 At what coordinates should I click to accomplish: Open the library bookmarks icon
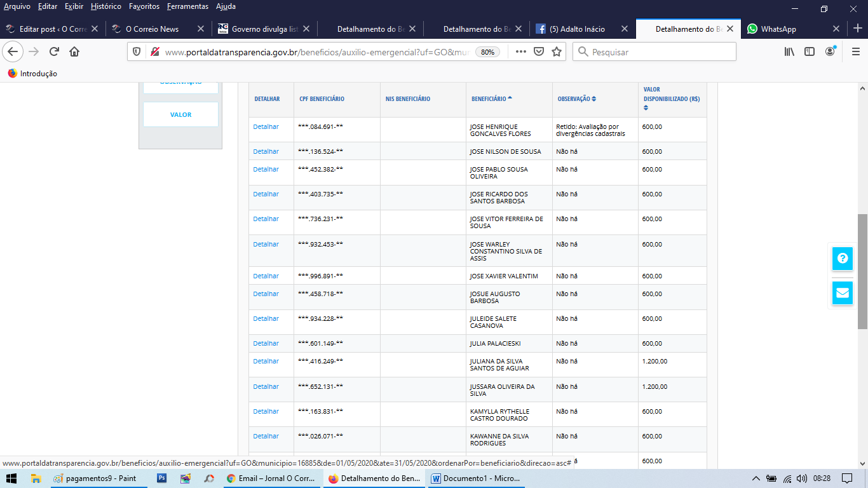click(x=789, y=52)
